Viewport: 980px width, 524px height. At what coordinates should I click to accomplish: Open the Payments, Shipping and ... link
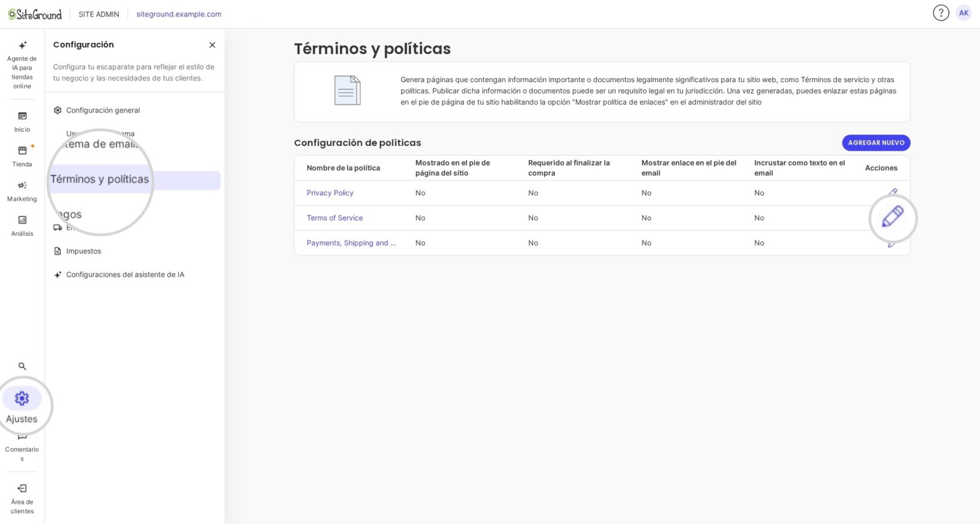[x=351, y=243]
